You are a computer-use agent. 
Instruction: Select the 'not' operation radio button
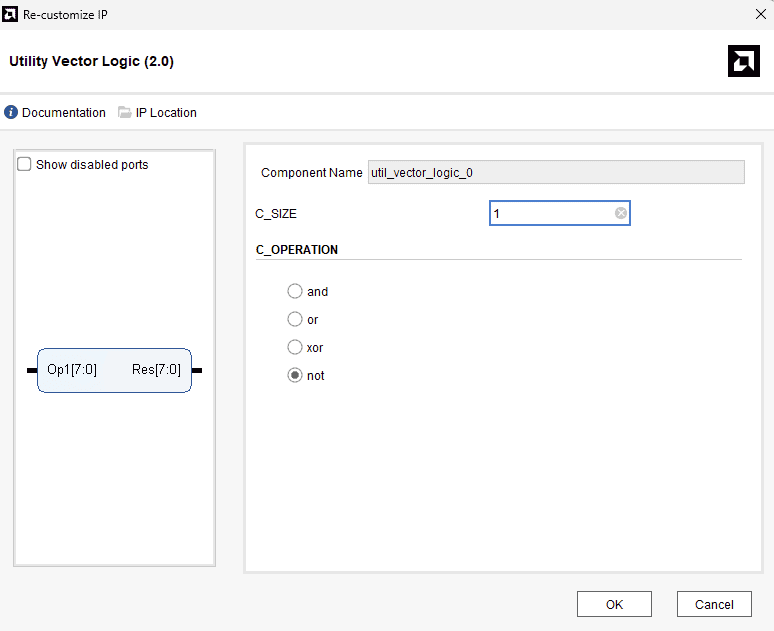click(295, 376)
